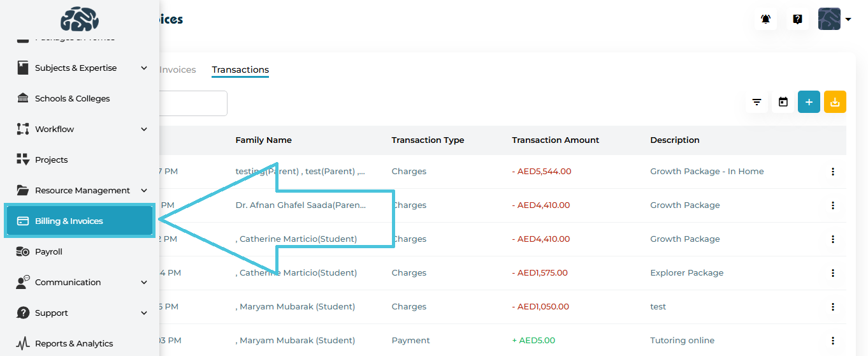Open Reports & Analytics page
The height and width of the screenshot is (356, 868).
pyautogui.click(x=74, y=344)
